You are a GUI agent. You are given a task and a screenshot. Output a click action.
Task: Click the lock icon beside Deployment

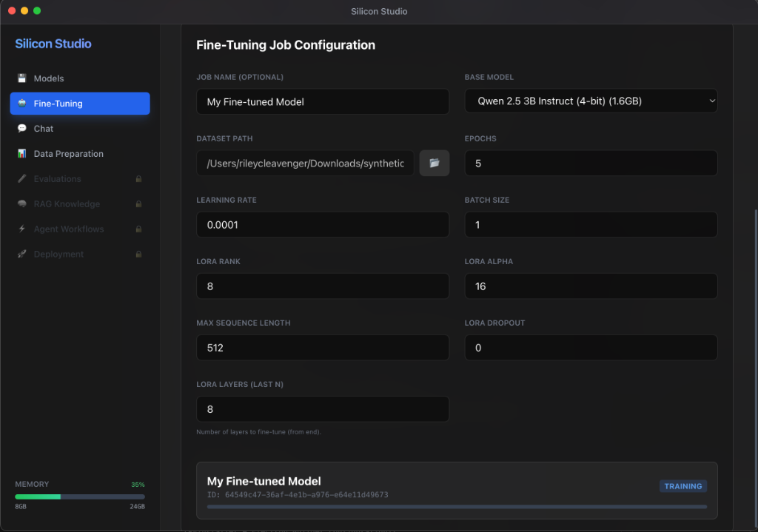pos(138,255)
